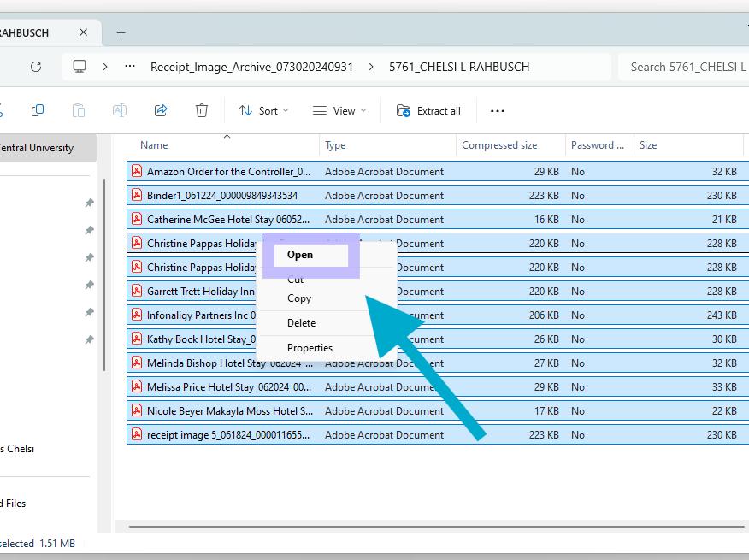Open the Sort dropdown
749x560 pixels.
click(x=263, y=110)
